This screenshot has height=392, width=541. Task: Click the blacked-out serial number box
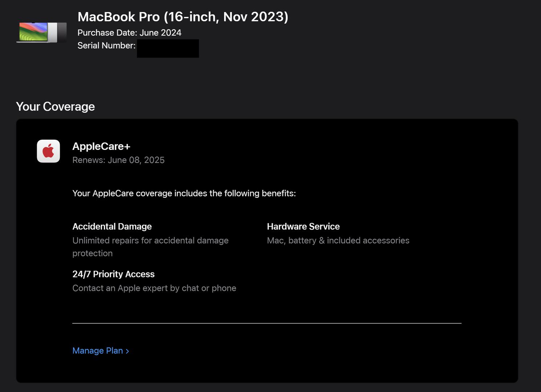[x=168, y=48]
